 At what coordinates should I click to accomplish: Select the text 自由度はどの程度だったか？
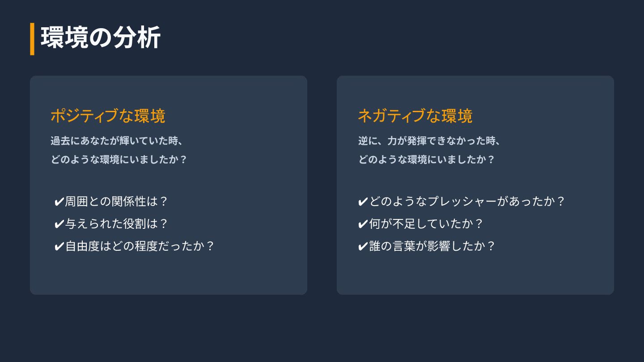(x=140, y=246)
